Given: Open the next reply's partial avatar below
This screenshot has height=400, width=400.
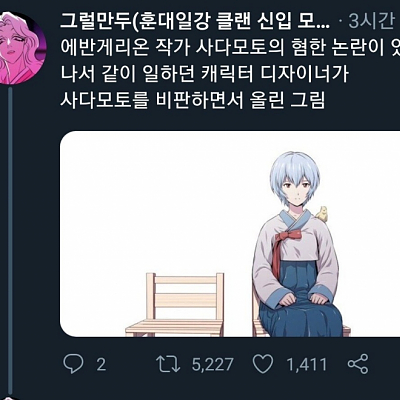Looking at the screenshot, I should coord(10,398).
